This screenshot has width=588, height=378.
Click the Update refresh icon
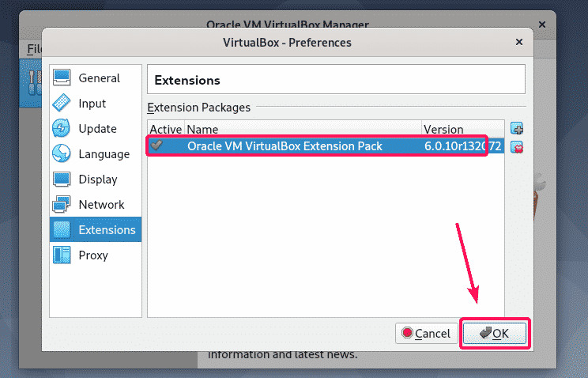[x=62, y=128]
